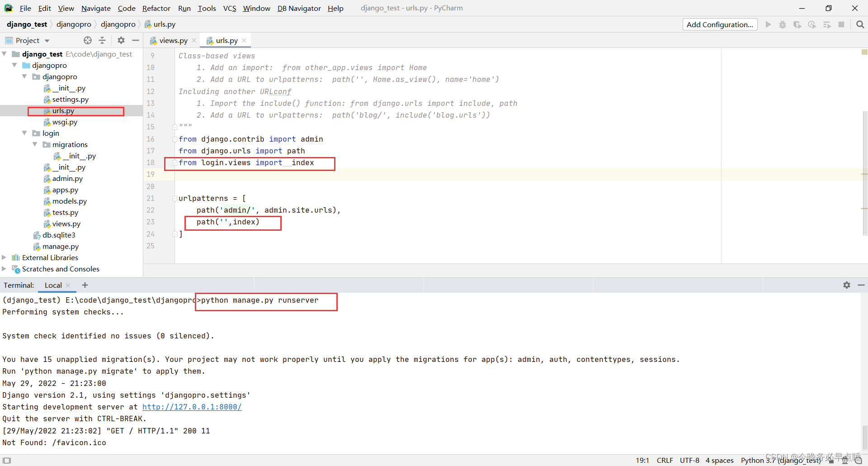This screenshot has height=466, width=868.
Task: Expand External Libraries node
Action: pyautogui.click(x=4, y=257)
